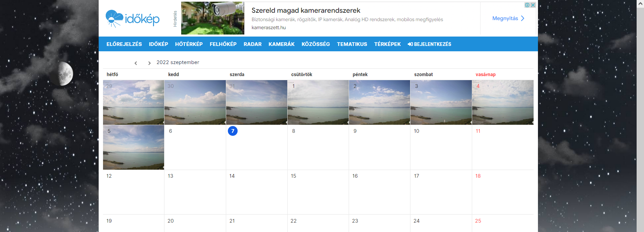Close the ad with X icon
Viewport: 644px width, 232px height.
(x=533, y=5)
